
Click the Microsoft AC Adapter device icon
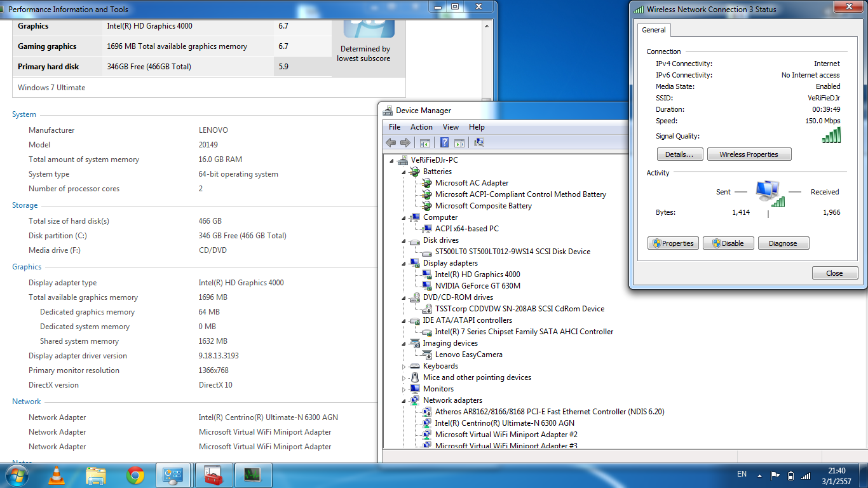click(427, 183)
